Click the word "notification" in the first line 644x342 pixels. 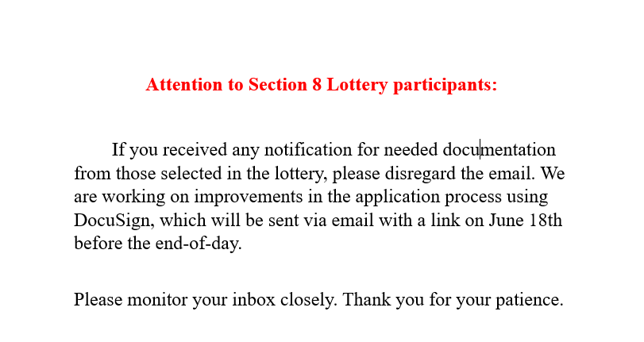[308, 149]
